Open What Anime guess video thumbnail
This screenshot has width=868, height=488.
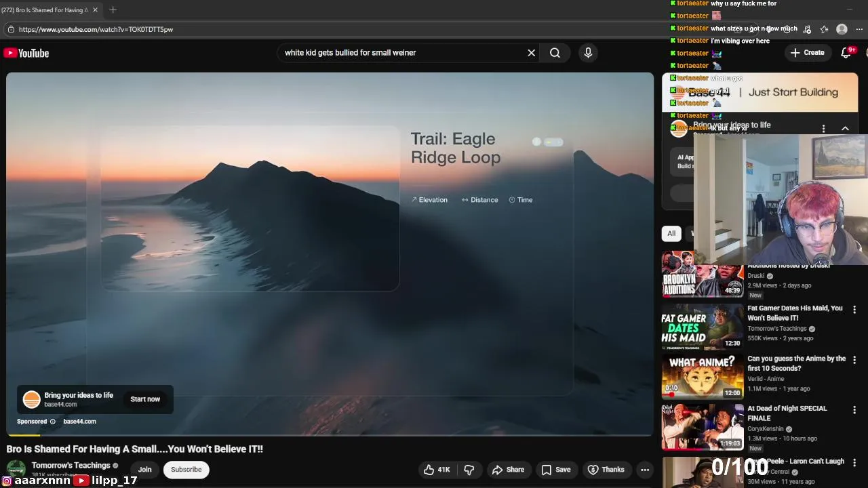click(x=703, y=377)
